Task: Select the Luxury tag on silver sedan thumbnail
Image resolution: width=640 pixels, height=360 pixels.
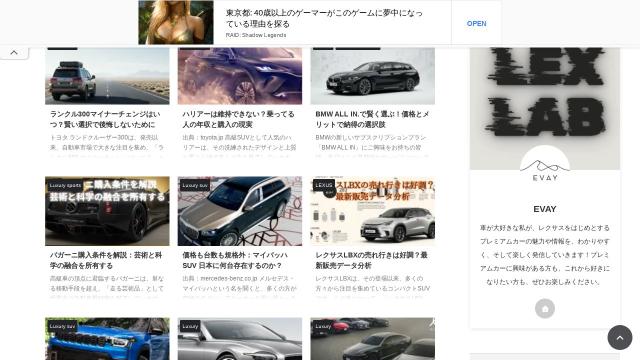Action: click(190, 326)
